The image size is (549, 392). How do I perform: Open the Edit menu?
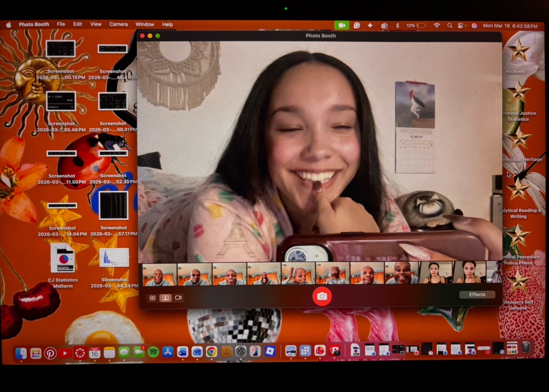click(x=78, y=24)
